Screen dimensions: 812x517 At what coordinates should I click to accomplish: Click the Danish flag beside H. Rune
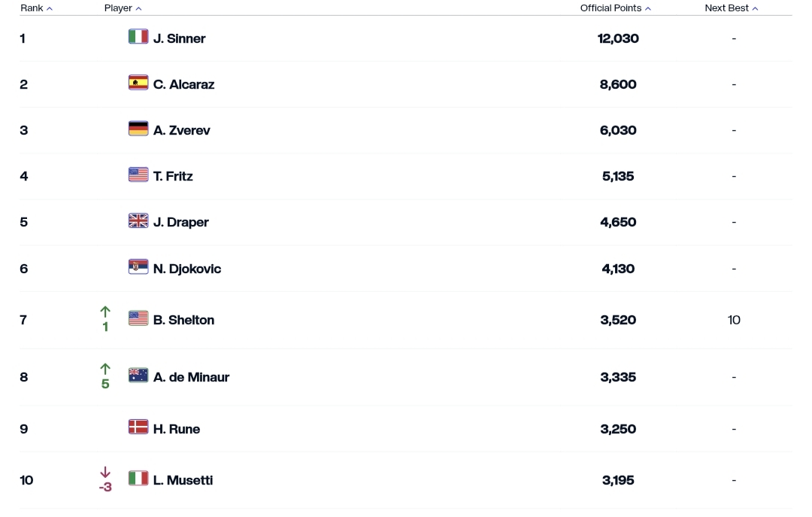click(138, 427)
